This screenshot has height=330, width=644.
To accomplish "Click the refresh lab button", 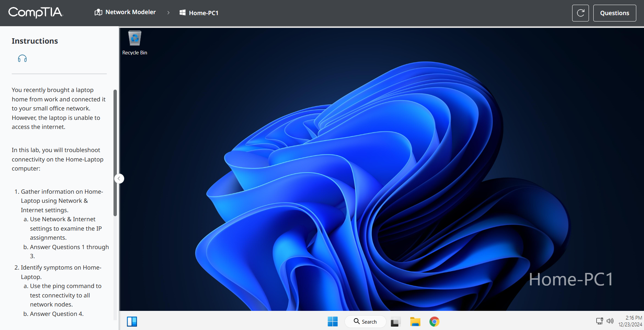I will [580, 13].
